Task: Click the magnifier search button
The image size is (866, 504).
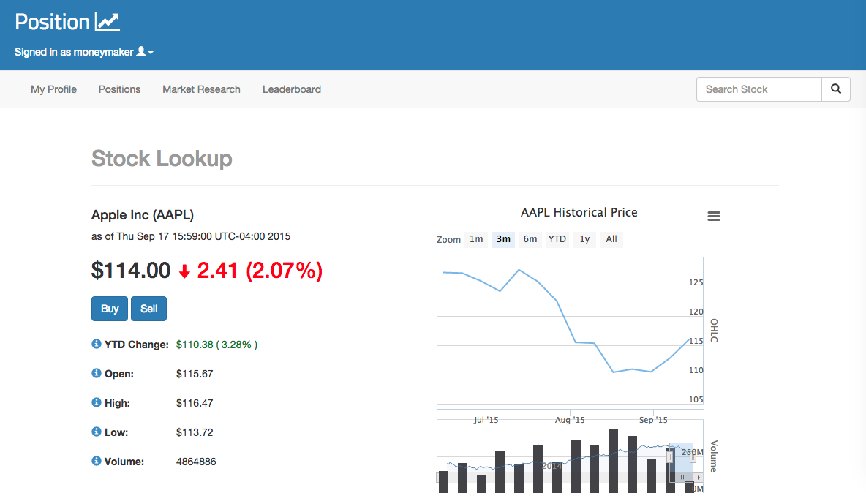Action: click(x=836, y=89)
